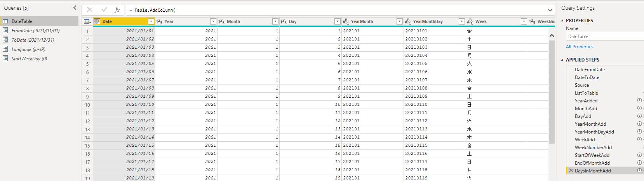
Task: Open the Day column filter dropdown
Action: pos(338,21)
